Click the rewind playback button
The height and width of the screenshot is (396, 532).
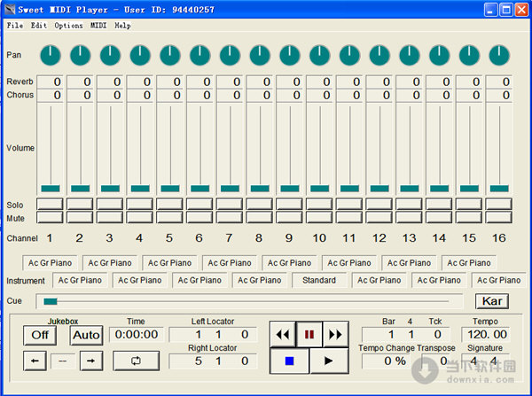click(x=283, y=335)
